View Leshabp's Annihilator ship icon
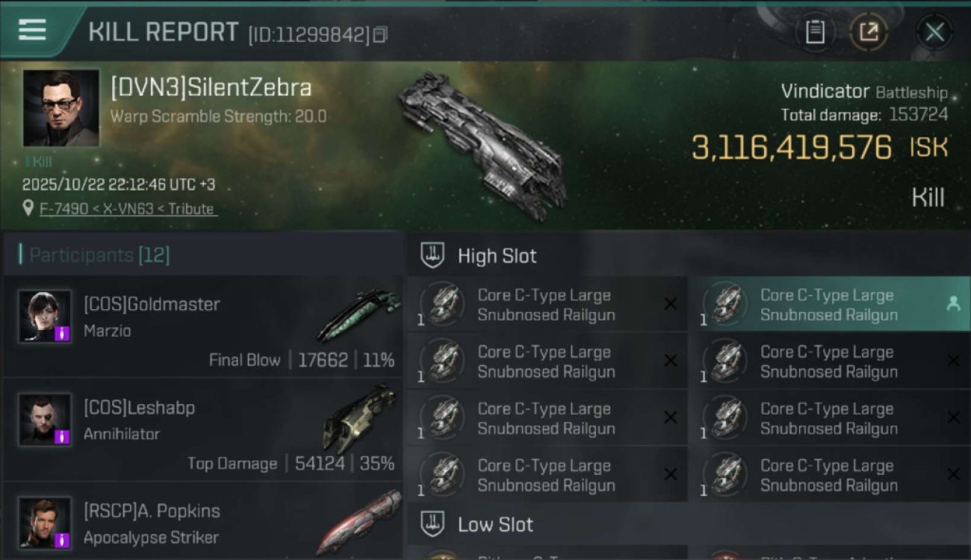This screenshot has width=971, height=560. [x=360, y=417]
